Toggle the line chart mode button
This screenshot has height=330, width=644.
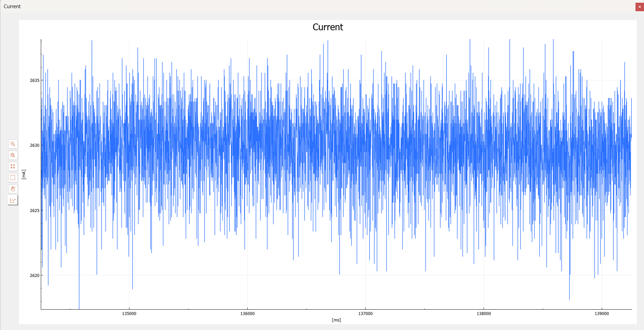(x=13, y=200)
